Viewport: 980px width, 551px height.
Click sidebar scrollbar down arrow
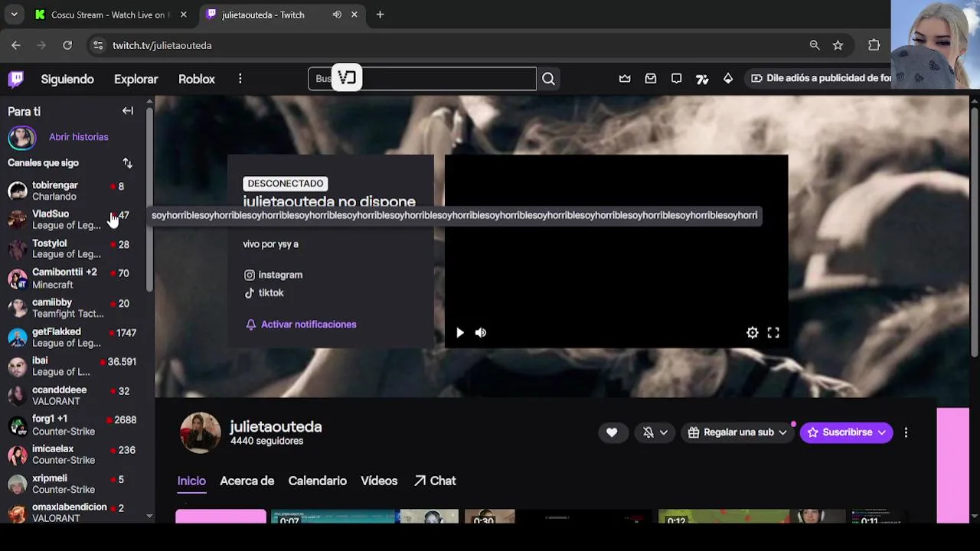[149, 517]
